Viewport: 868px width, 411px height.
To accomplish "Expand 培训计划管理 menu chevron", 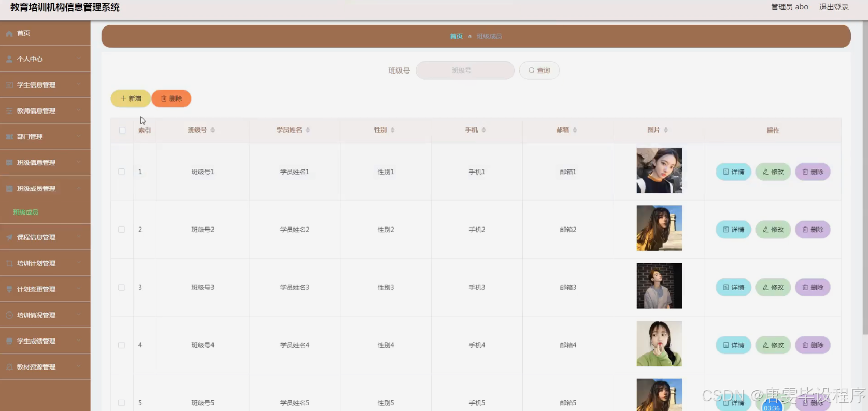I will pos(79,263).
